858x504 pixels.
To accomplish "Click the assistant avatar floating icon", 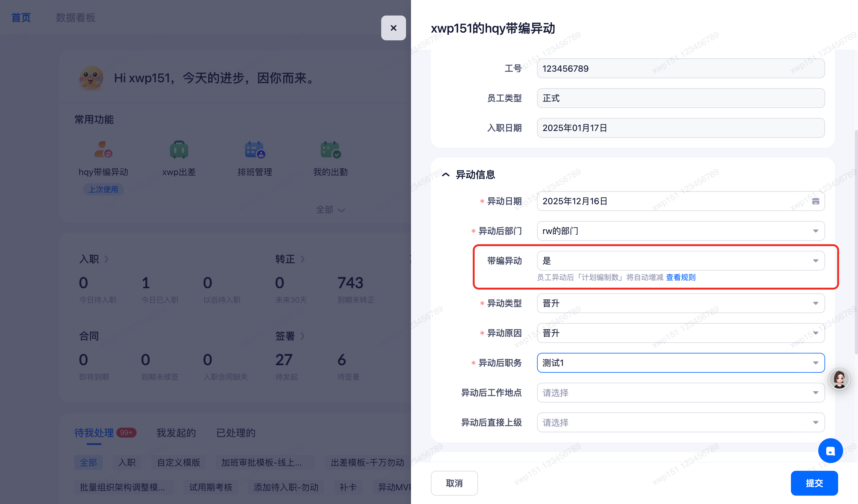I will coord(839,379).
